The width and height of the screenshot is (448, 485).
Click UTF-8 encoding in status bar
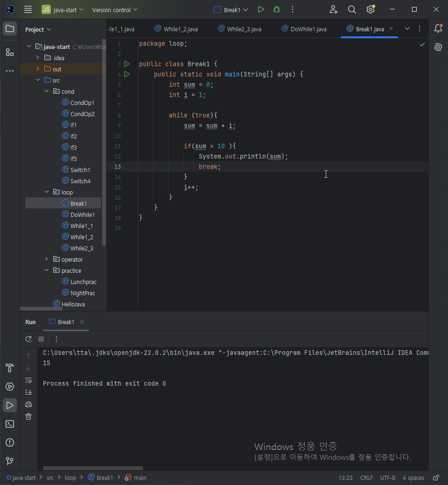pos(388,478)
